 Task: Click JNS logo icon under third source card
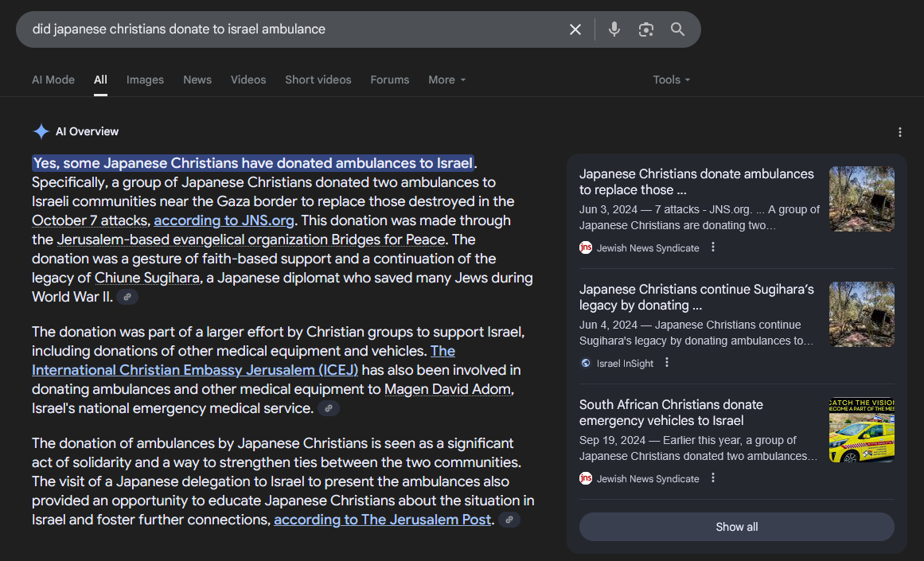pyautogui.click(x=585, y=478)
